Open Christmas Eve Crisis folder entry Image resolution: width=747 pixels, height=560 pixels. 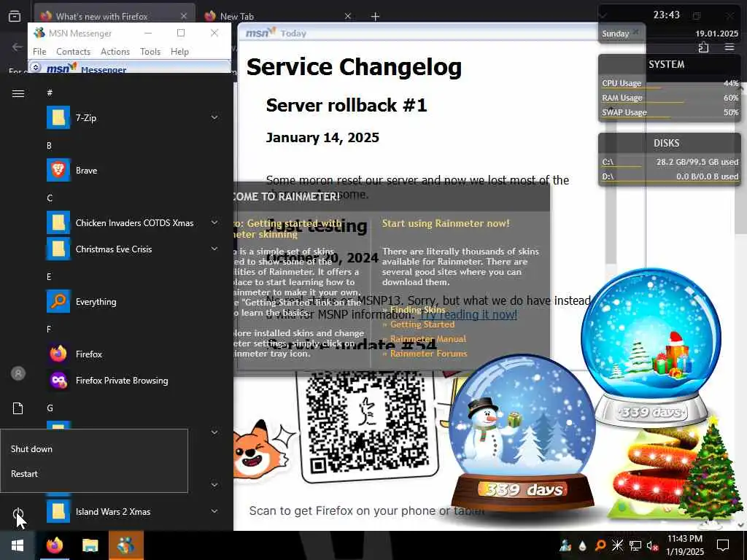point(133,249)
